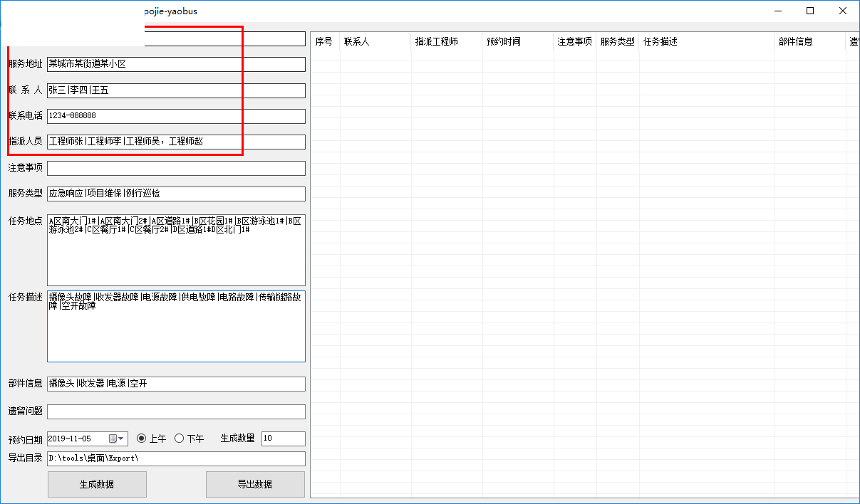Focus the 服务地址 input field
This screenshot has height=504, width=860.
coord(176,64)
